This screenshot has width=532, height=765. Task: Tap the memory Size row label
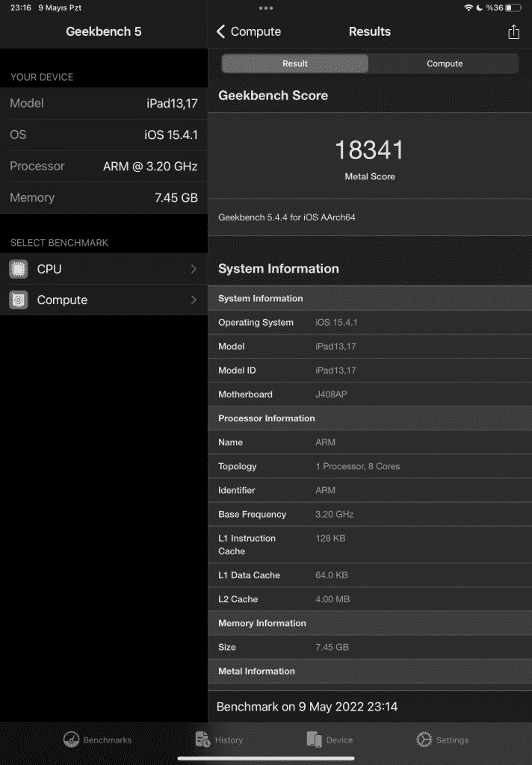(227, 648)
